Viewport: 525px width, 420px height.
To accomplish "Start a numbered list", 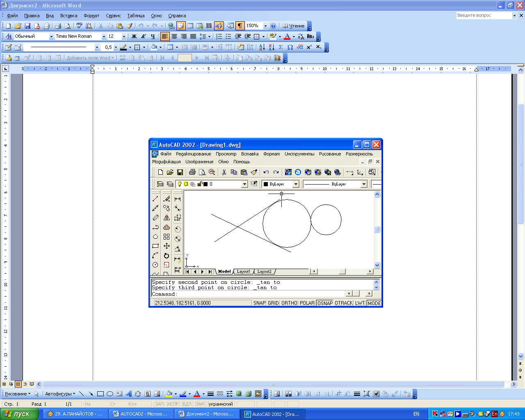I will coord(219,37).
